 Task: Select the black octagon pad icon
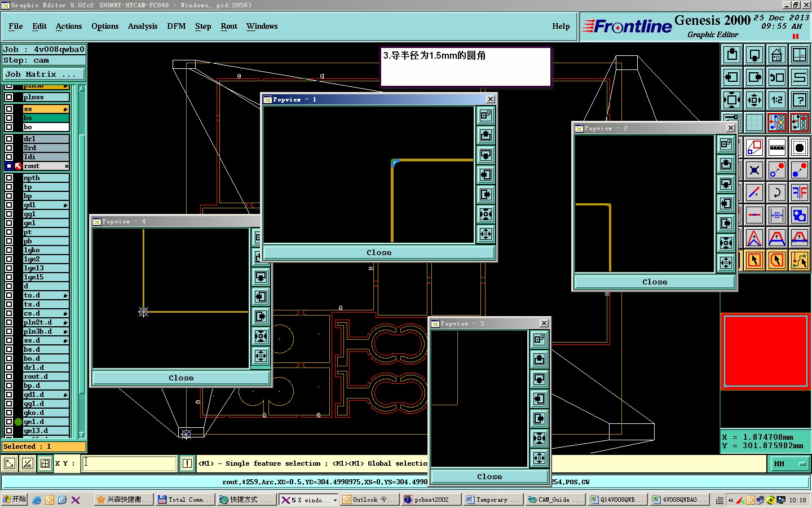[800, 148]
